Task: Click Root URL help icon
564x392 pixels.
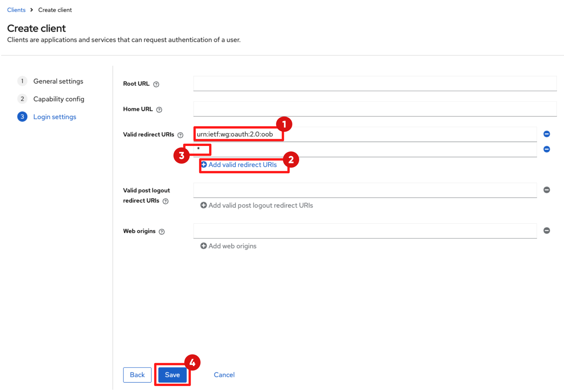Action: tap(156, 84)
